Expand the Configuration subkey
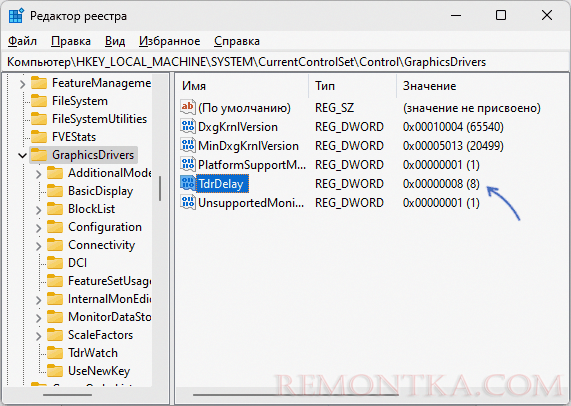Screen dimensions: 571x406 [39, 228]
